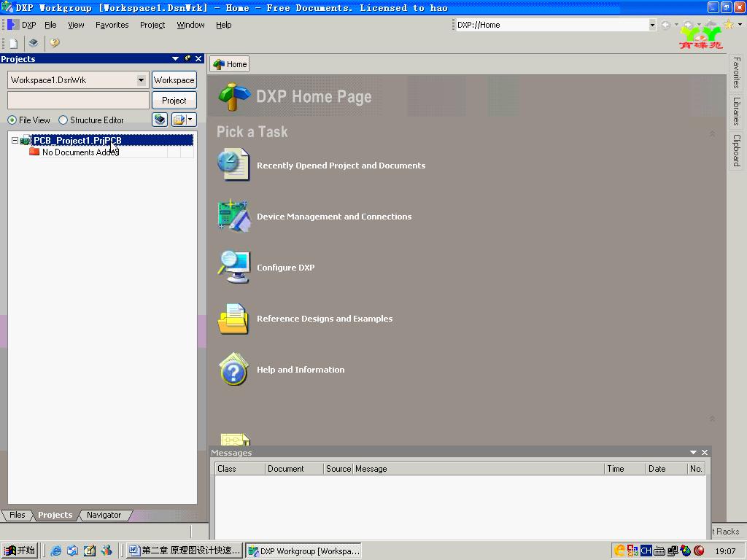747x560 pixels.
Task: Open the Clipboard side panel tab
Action: [737, 150]
